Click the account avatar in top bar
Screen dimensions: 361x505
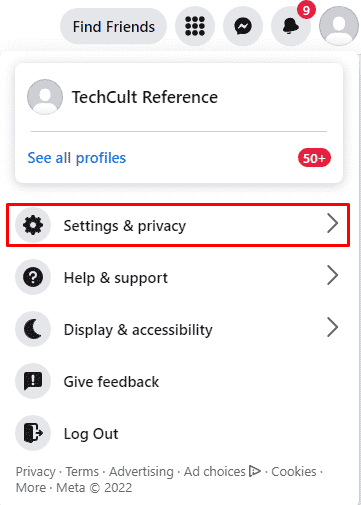pos(339,26)
